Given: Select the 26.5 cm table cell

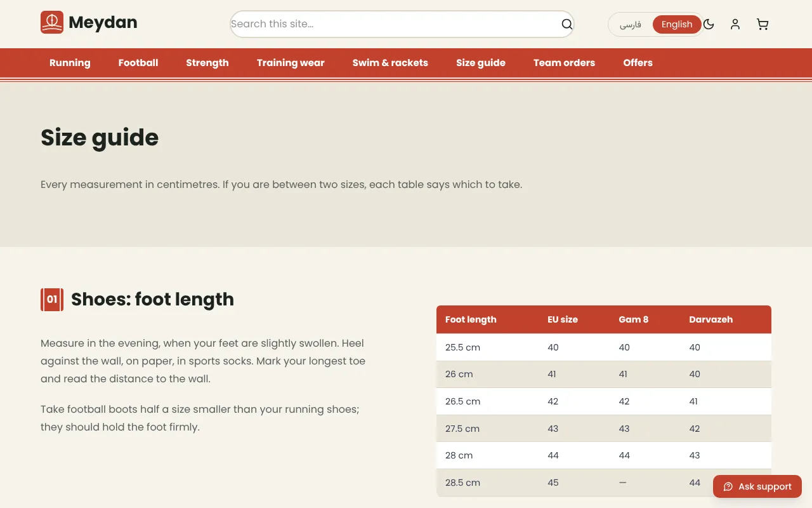Looking at the screenshot, I should coord(487,401).
